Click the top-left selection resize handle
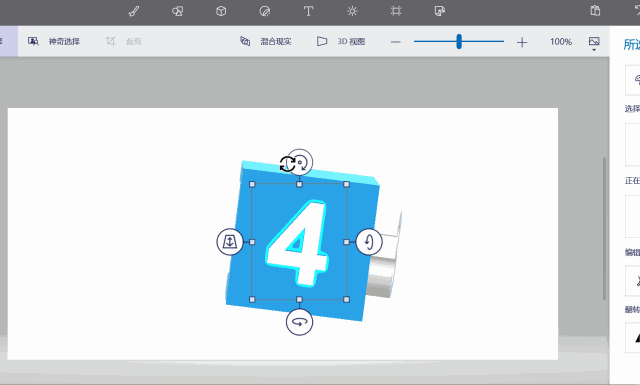 (x=252, y=185)
